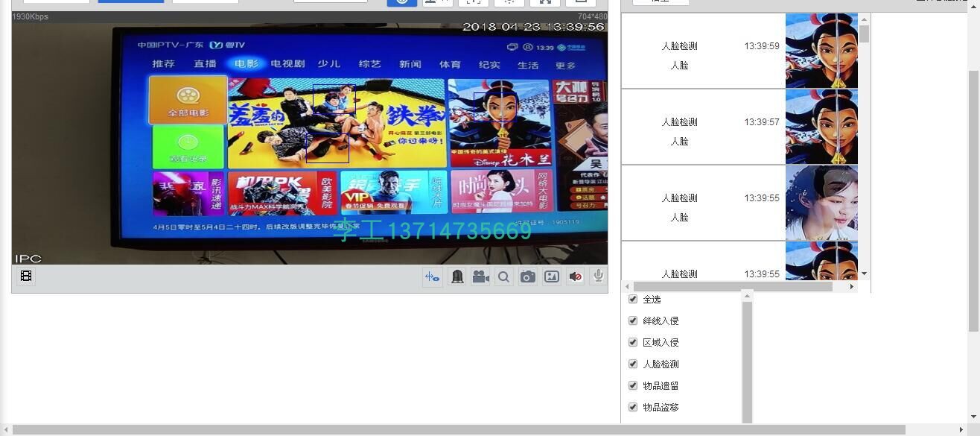Unmute the speaker audio icon
Image resolution: width=980 pixels, height=436 pixels.
(575, 277)
